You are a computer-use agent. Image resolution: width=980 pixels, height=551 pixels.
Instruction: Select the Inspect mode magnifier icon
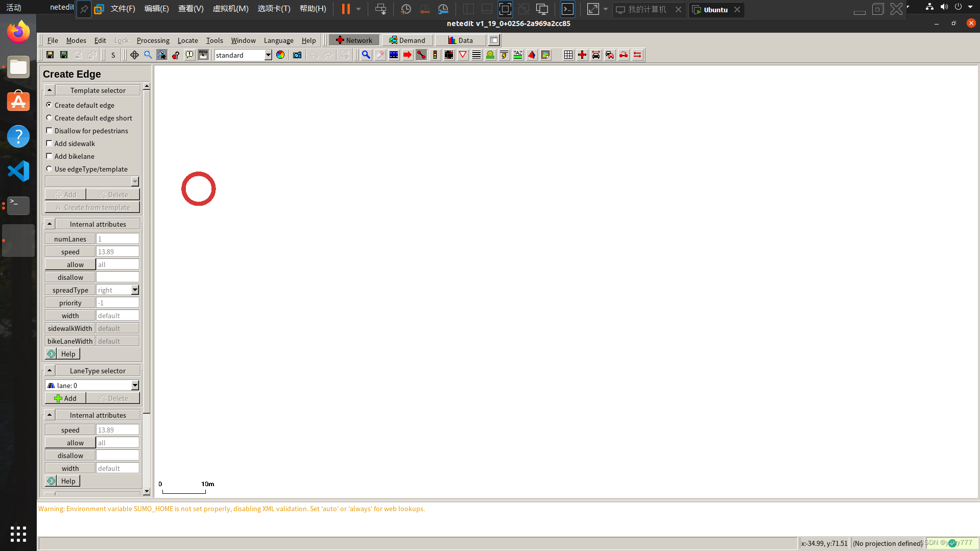click(366, 55)
